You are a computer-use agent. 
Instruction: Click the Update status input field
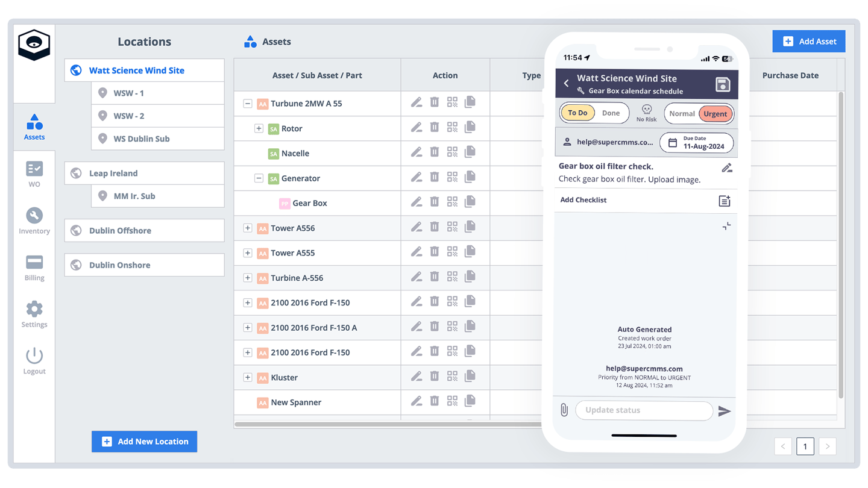coord(644,410)
